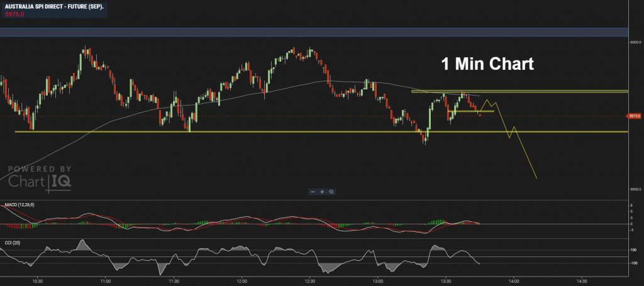Click the 11:00 time axis label

coord(106,282)
